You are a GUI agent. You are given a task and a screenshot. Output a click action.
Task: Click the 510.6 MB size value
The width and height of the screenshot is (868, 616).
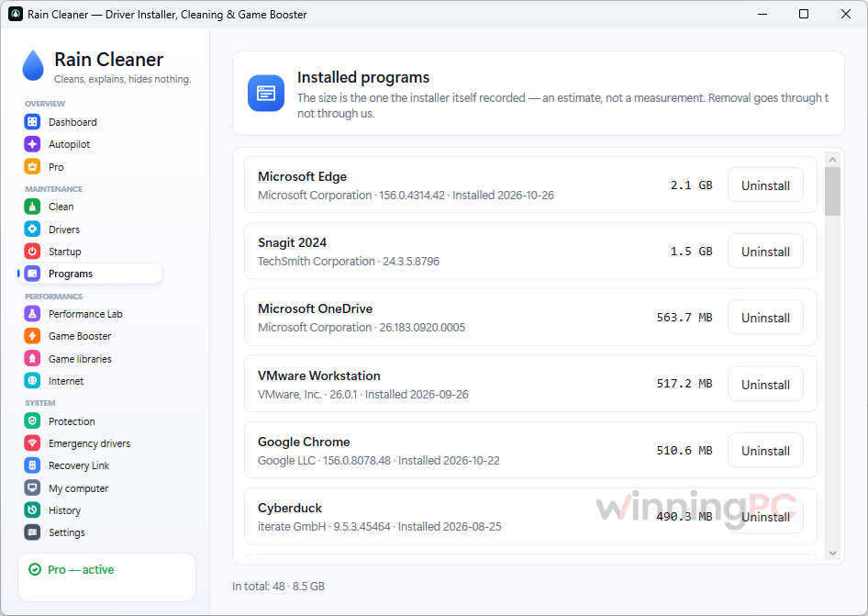tap(684, 451)
